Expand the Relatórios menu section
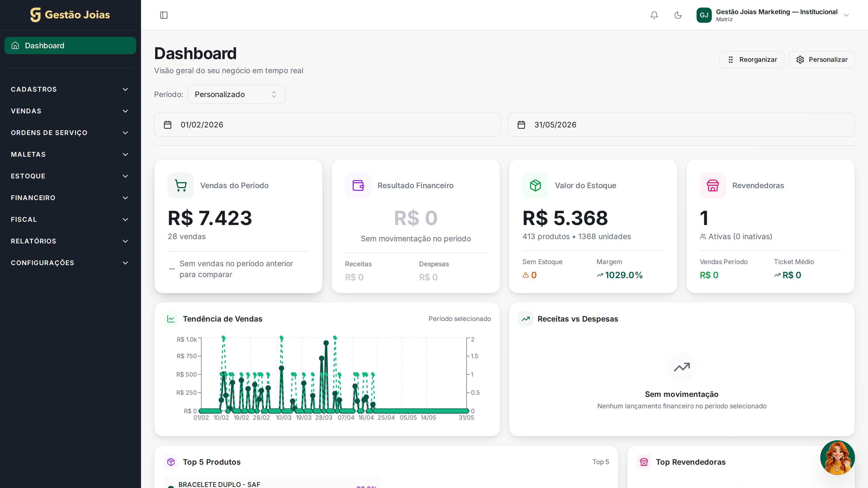 pyautogui.click(x=70, y=241)
